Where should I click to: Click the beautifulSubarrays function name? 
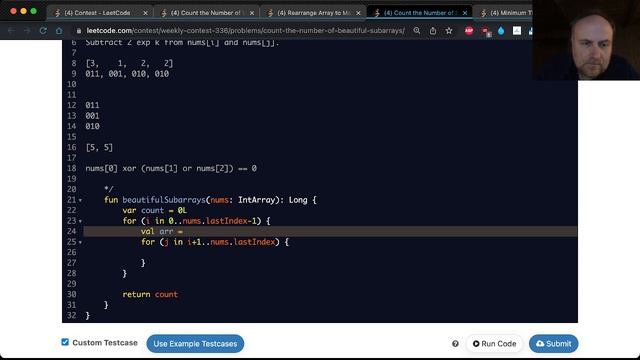click(x=164, y=200)
